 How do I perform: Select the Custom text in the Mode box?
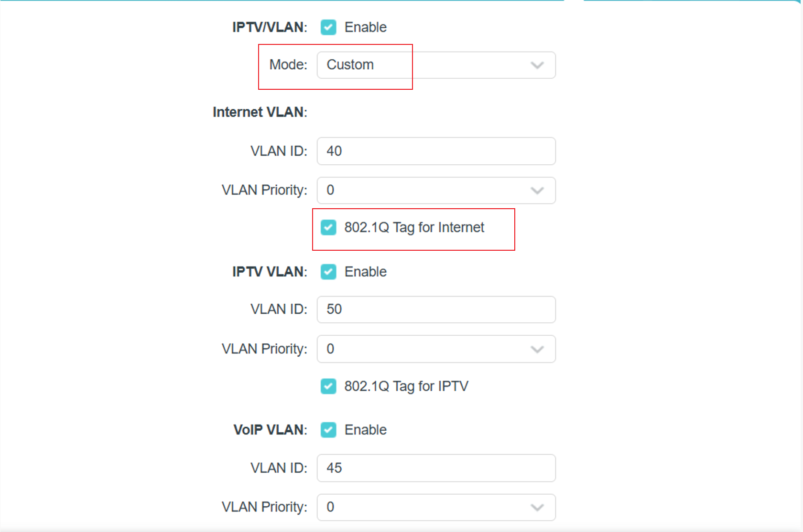coord(350,65)
